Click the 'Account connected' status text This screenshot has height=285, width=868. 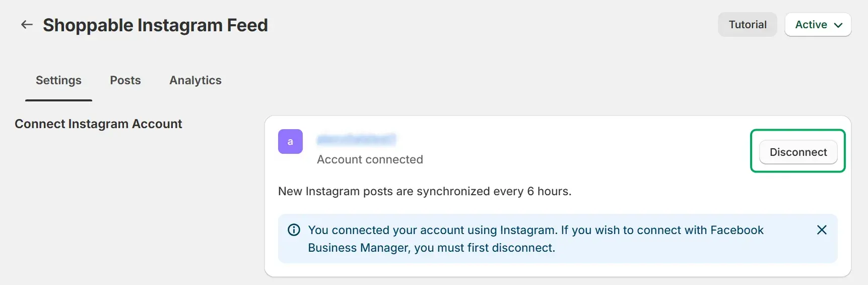370,159
